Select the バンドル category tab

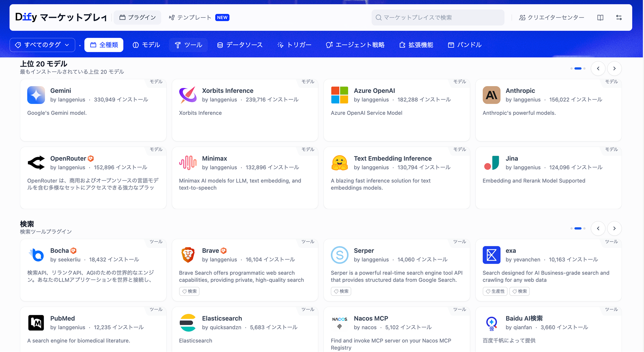pos(465,45)
